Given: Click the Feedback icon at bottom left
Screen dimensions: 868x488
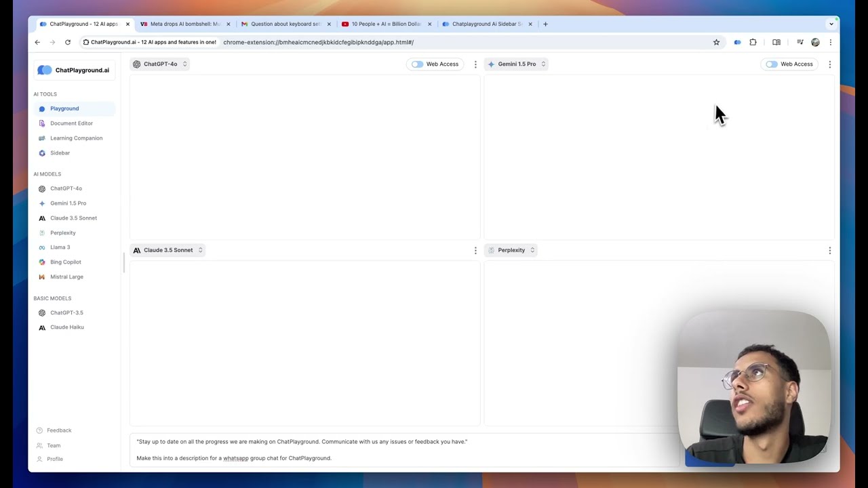Looking at the screenshot, I should click(39, 430).
